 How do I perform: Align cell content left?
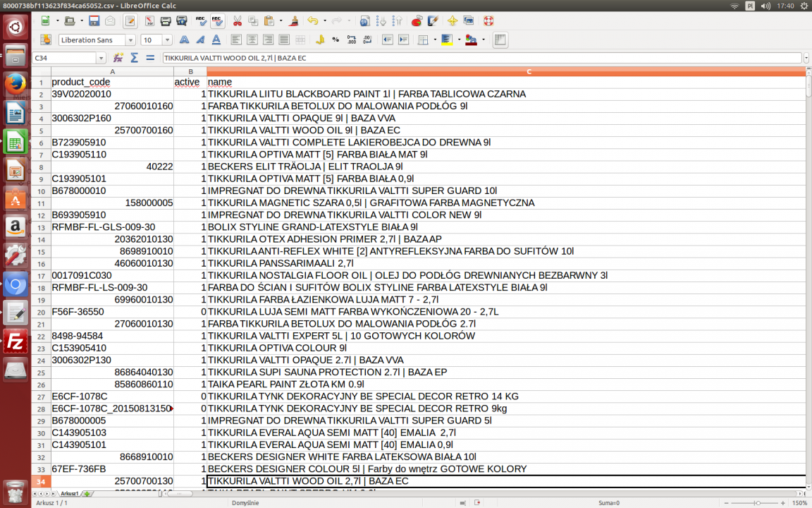coord(235,40)
